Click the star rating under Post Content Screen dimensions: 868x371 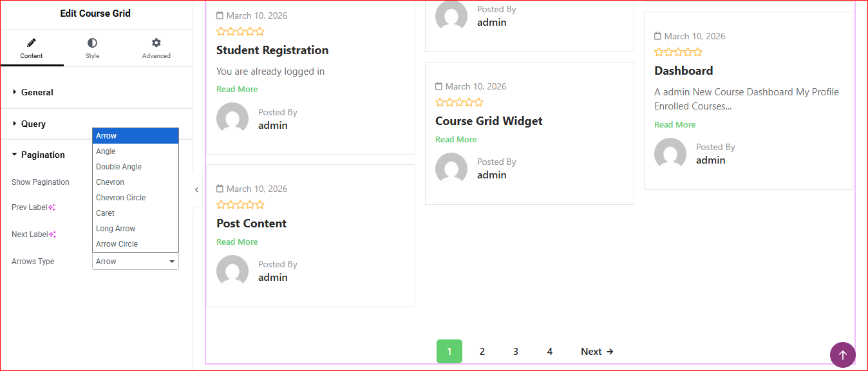point(240,205)
